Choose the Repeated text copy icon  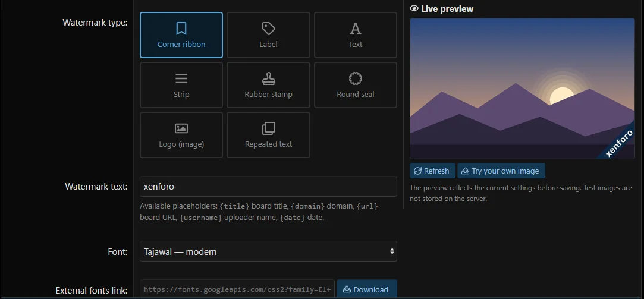269,128
